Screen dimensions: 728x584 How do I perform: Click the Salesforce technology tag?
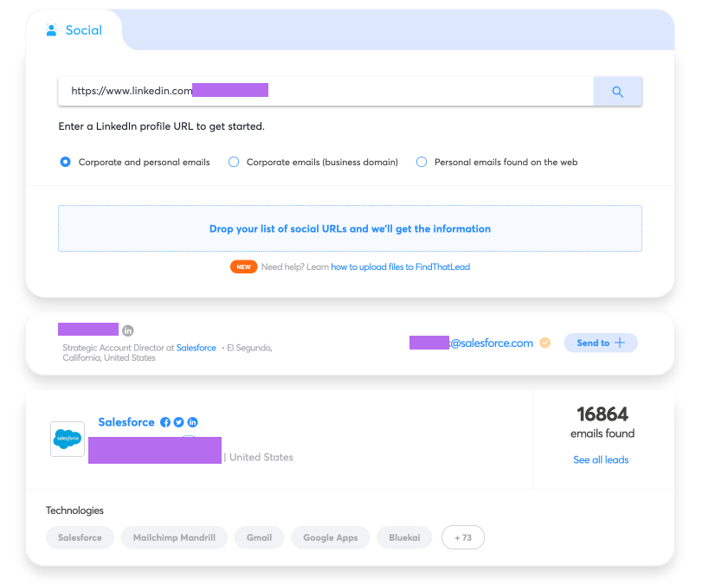point(80,537)
